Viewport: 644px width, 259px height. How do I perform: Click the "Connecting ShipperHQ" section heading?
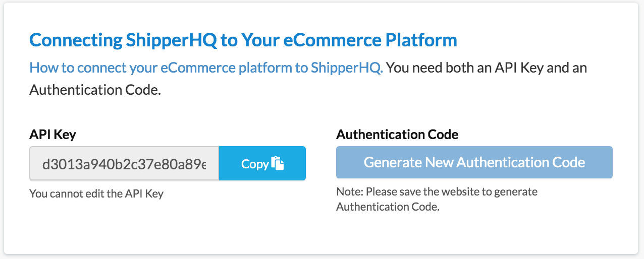coord(124,40)
